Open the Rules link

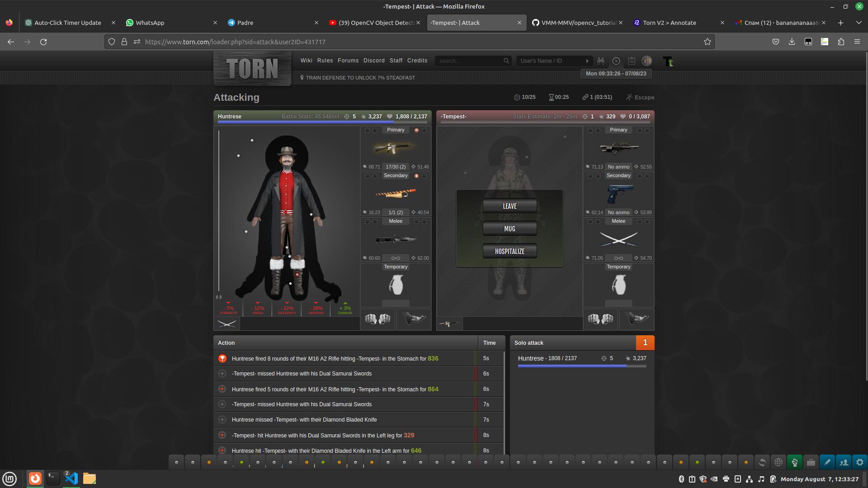click(x=325, y=61)
